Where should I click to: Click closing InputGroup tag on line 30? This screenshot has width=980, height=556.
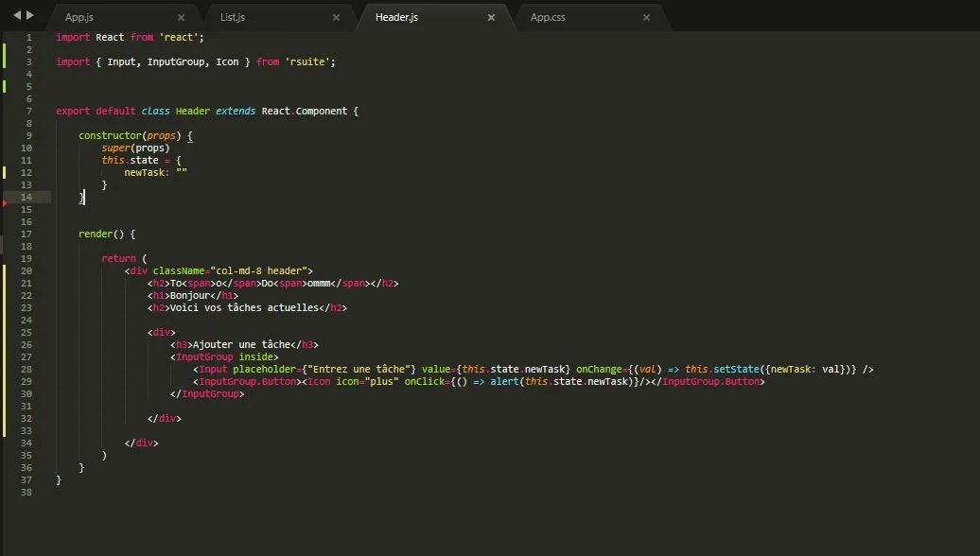(x=207, y=394)
